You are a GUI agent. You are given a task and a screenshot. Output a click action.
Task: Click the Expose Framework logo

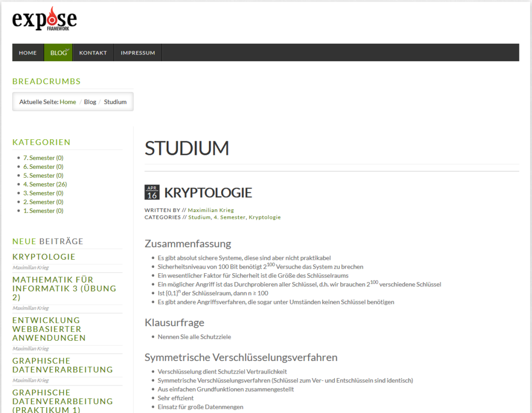[45, 19]
